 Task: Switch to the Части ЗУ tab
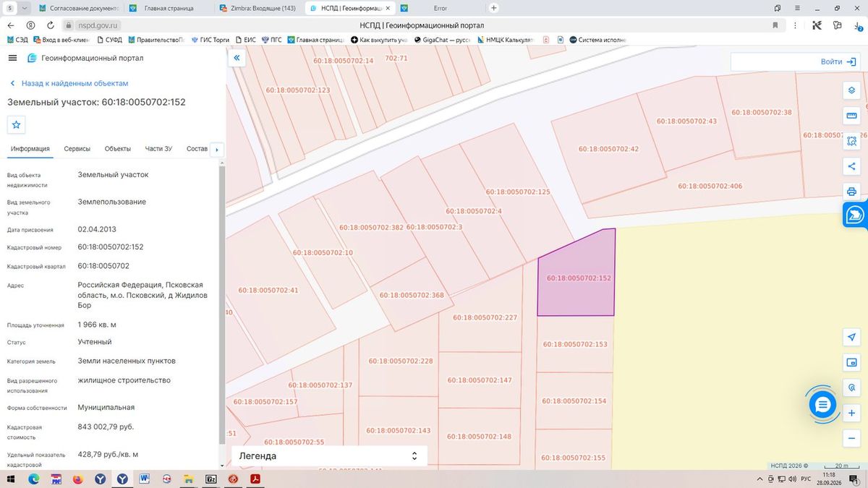[158, 149]
